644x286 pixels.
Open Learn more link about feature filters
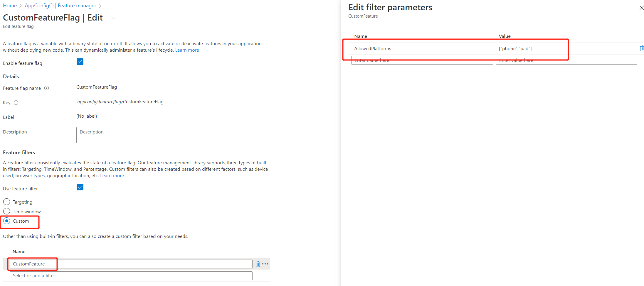tap(112, 176)
